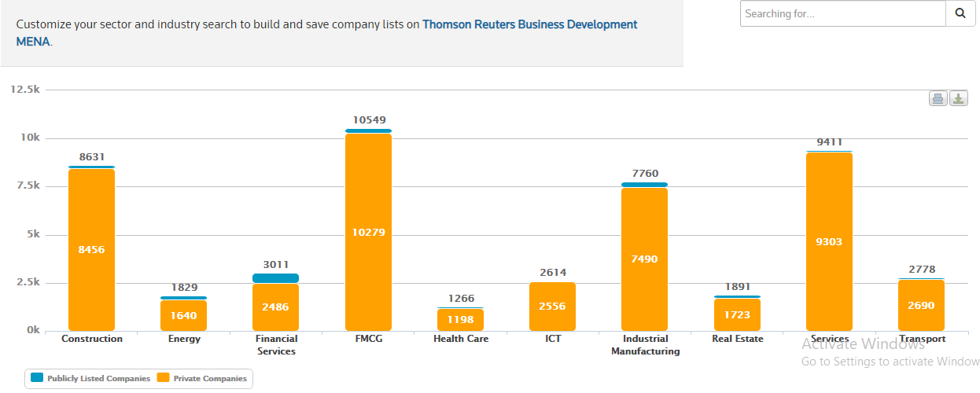Click the magnifier search button
980x393 pixels.
pos(960,13)
